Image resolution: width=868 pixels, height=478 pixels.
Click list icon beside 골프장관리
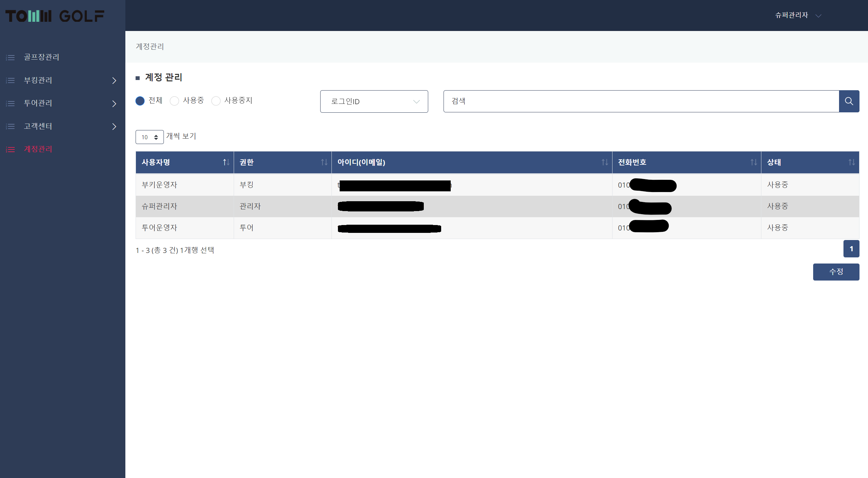(x=11, y=58)
